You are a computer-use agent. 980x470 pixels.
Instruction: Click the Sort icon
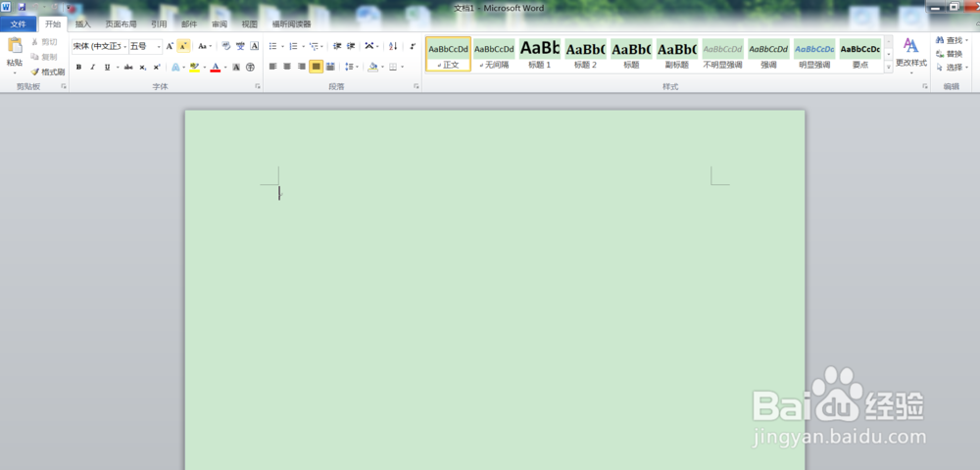point(393,46)
